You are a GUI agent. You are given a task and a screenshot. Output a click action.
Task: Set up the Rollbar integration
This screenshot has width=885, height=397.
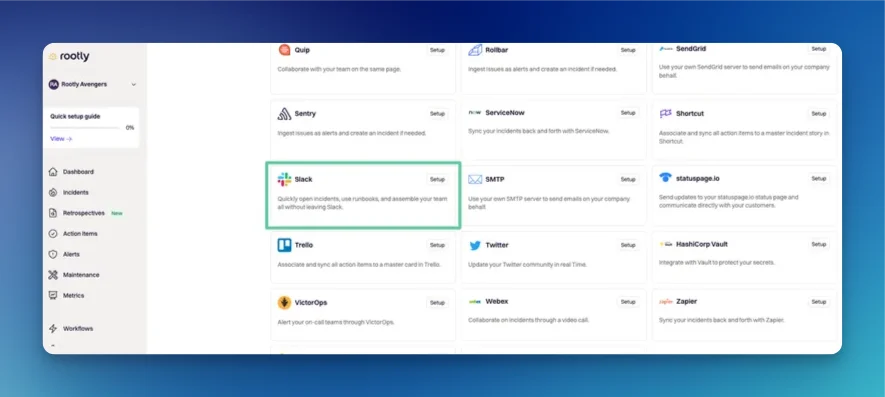click(628, 50)
